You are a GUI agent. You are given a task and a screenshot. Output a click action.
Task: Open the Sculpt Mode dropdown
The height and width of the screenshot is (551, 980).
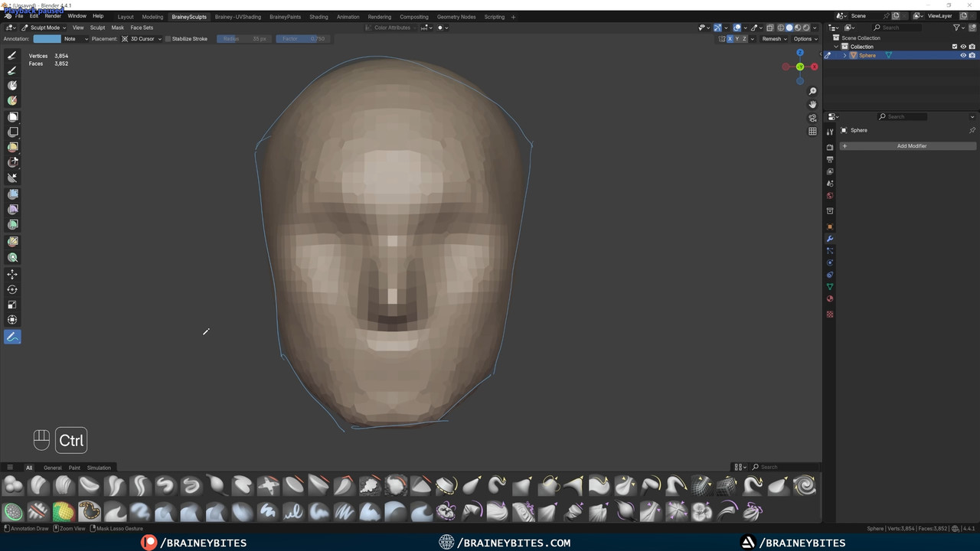click(x=44, y=28)
